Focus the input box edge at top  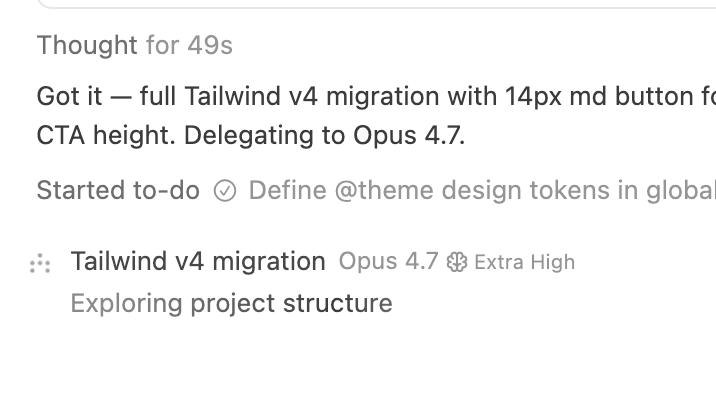tap(376, 4)
